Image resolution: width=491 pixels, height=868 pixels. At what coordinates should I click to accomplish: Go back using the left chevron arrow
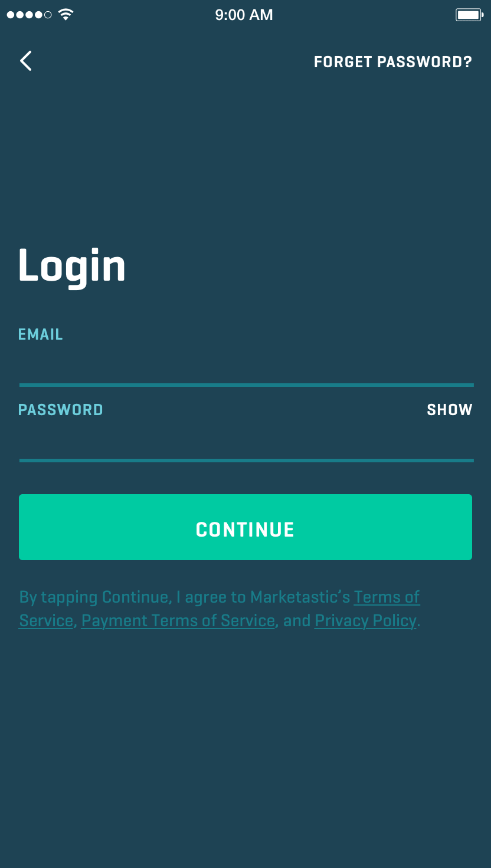[25, 61]
